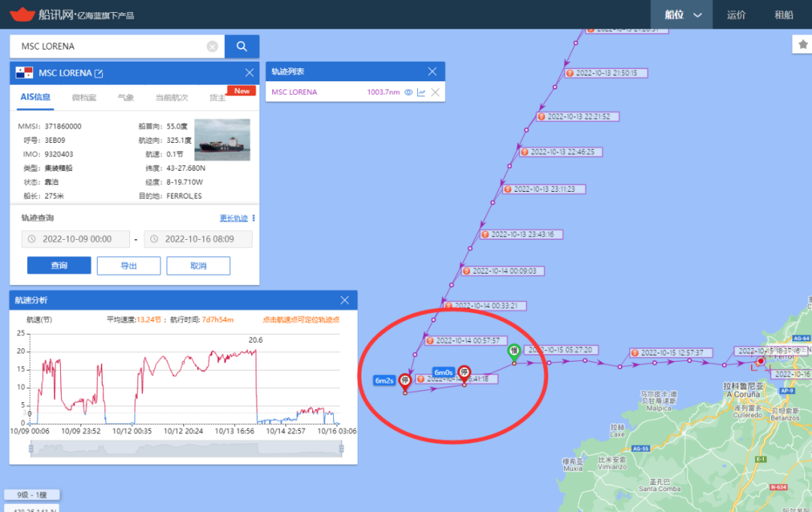The image size is (812, 512).
Task: Switch to the 气象 tab
Action: pos(126,98)
